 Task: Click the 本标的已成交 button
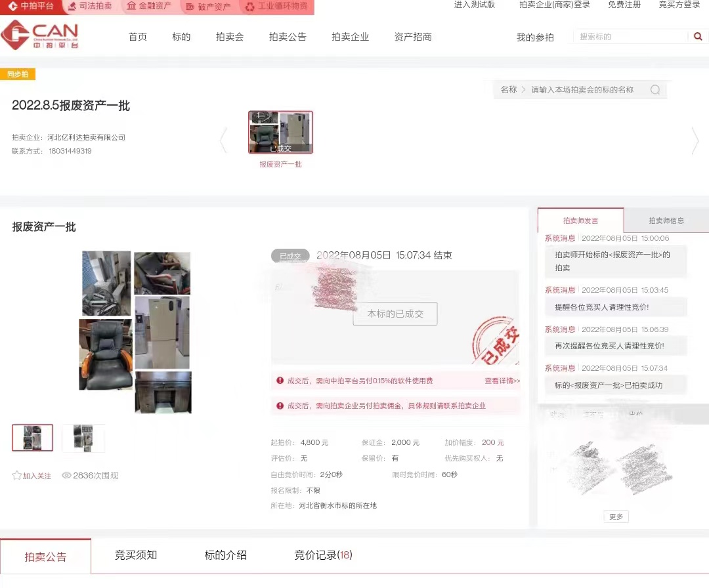[395, 314]
